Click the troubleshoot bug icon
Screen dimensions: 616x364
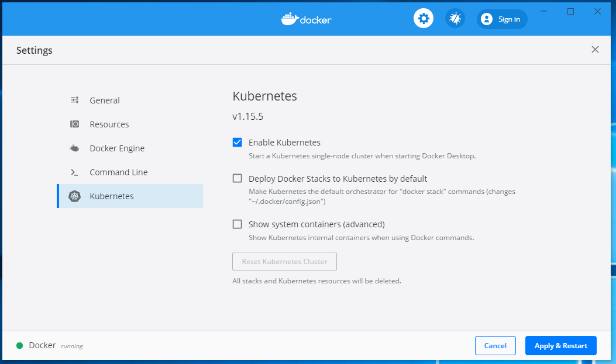pos(455,19)
